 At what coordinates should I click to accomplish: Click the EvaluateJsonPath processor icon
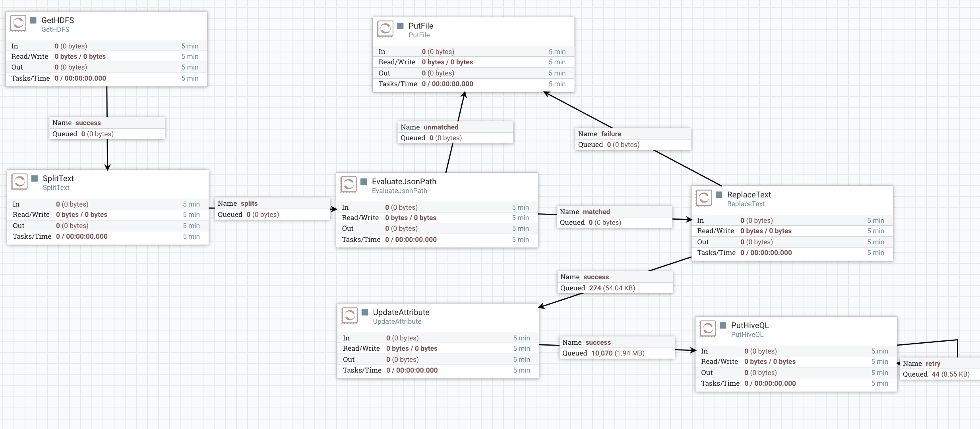coord(349,185)
